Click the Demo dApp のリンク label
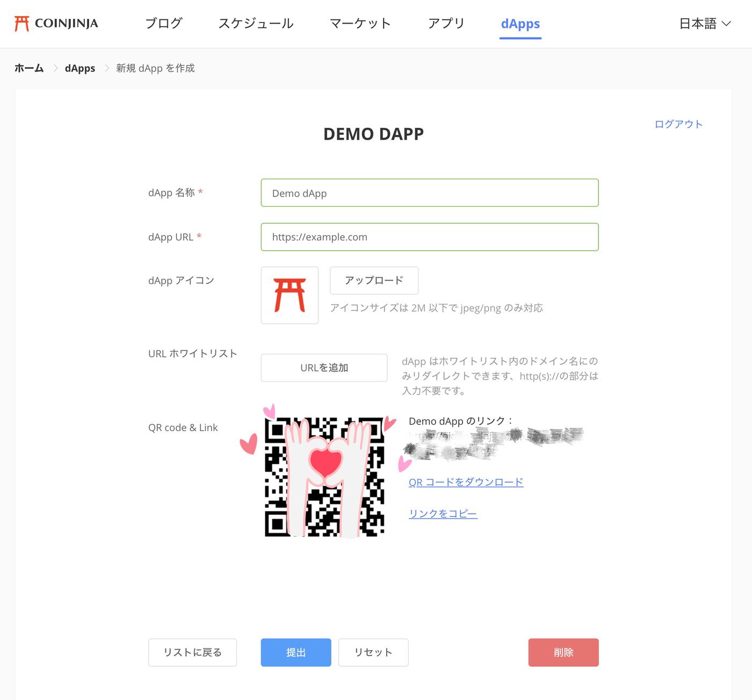Screen dimensions: 752x700 [x=461, y=421]
